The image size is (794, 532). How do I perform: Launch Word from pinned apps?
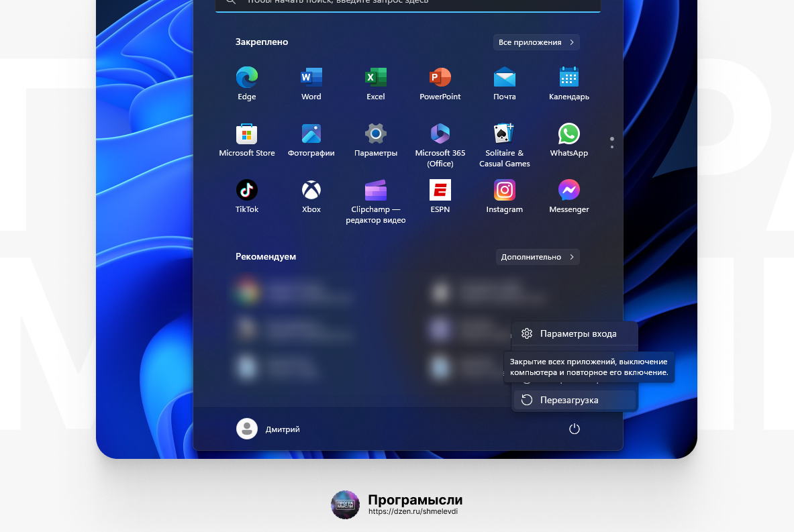click(311, 83)
